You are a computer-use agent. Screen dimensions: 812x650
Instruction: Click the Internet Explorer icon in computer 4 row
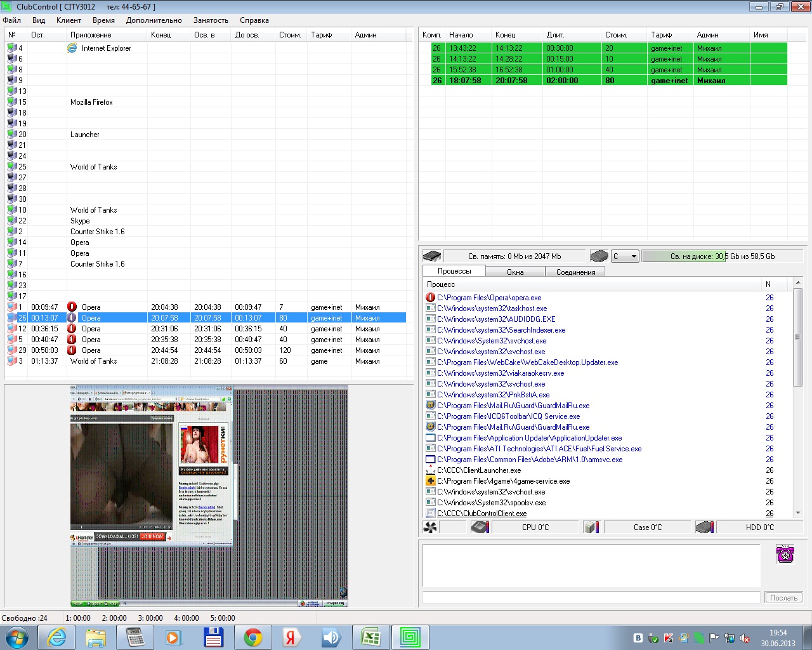[72, 48]
